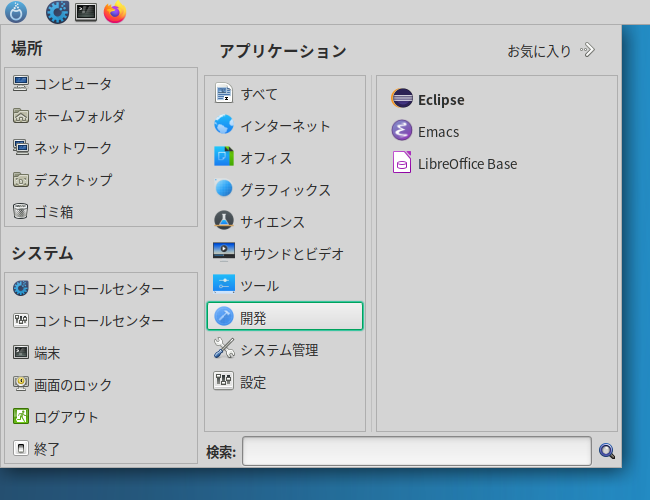Click the main menu launcher icon in panel

coord(16,12)
